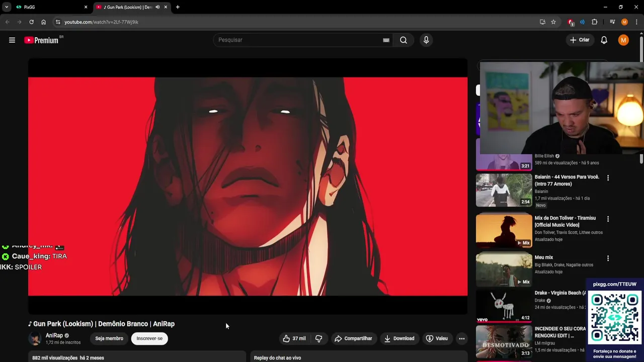Screen dimensions: 644x362
Task: Open options for Mix de Don Toliver
Action: (x=608, y=219)
